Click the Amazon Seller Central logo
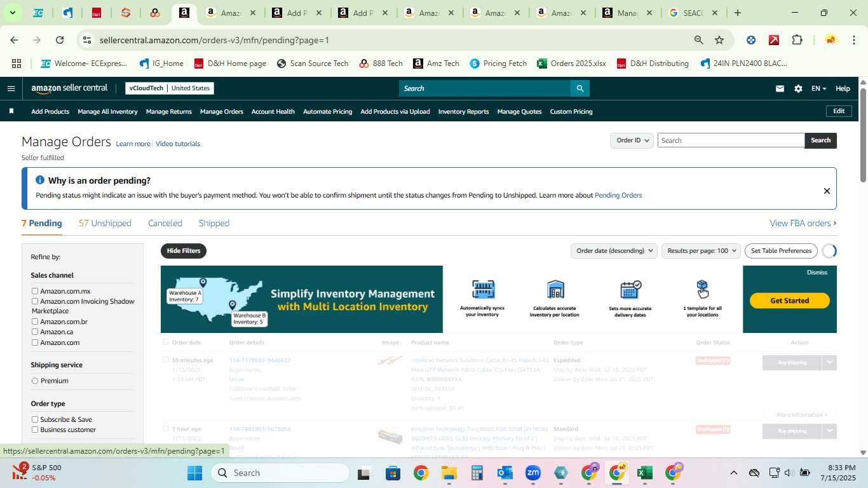The height and width of the screenshot is (488, 868). pos(69,88)
